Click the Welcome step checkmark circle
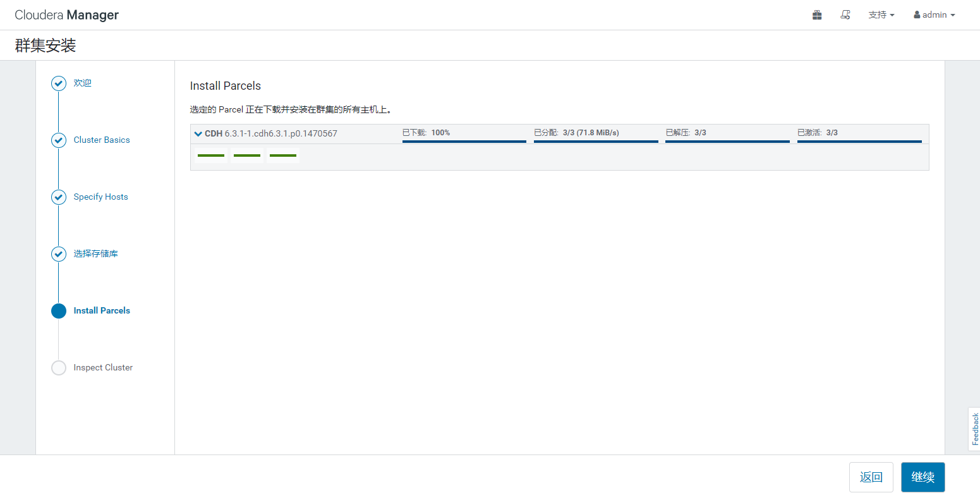This screenshot has height=500, width=980. click(x=59, y=83)
